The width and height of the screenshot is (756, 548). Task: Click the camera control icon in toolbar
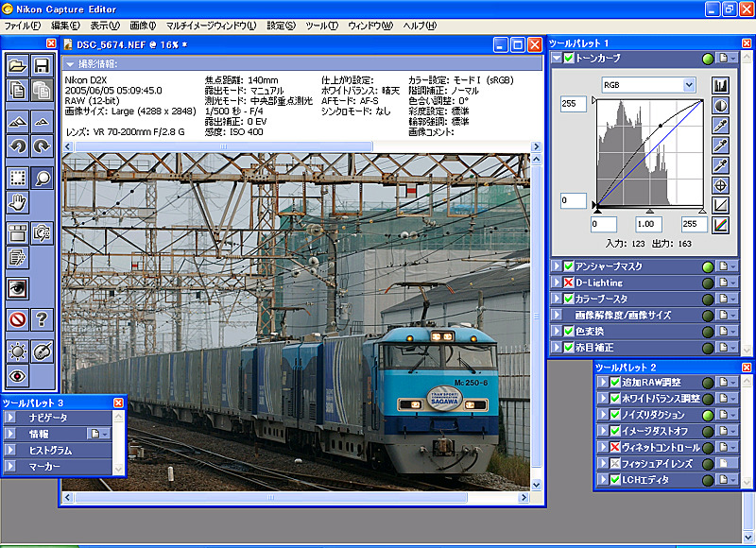tap(42, 233)
